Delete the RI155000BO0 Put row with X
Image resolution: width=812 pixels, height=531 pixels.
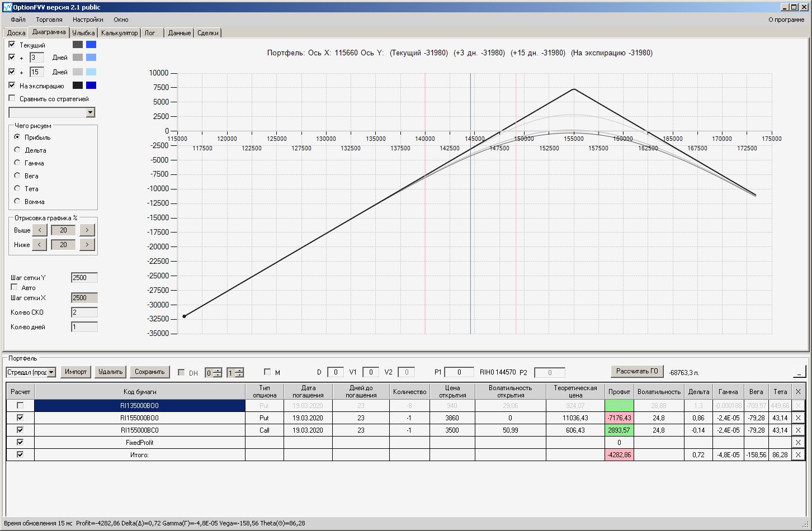pyautogui.click(x=798, y=418)
